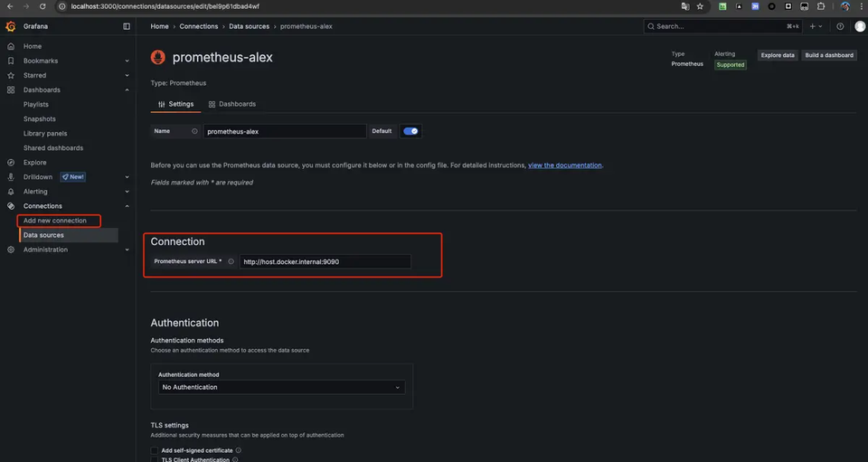Expand the Administration sidebar section
The height and width of the screenshot is (462, 868).
point(127,250)
